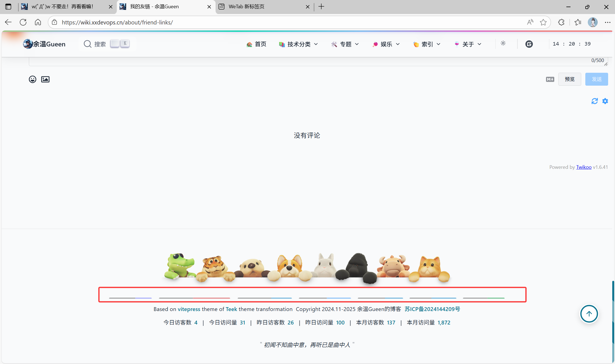Viewport: 615px width, 364px height.
Task: Go to 首页 in the navigation
Action: (x=256, y=44)
